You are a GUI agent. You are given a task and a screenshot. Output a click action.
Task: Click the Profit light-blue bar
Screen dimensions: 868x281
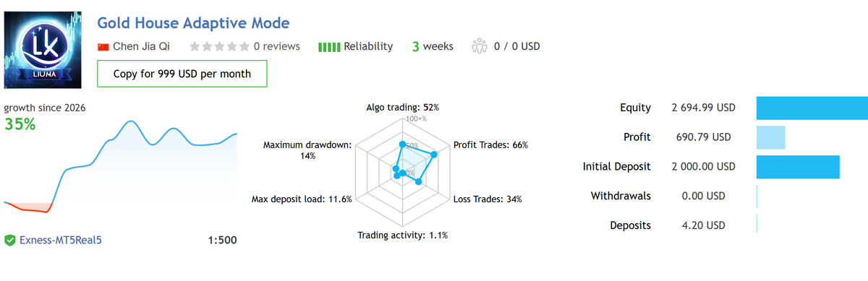770,137
